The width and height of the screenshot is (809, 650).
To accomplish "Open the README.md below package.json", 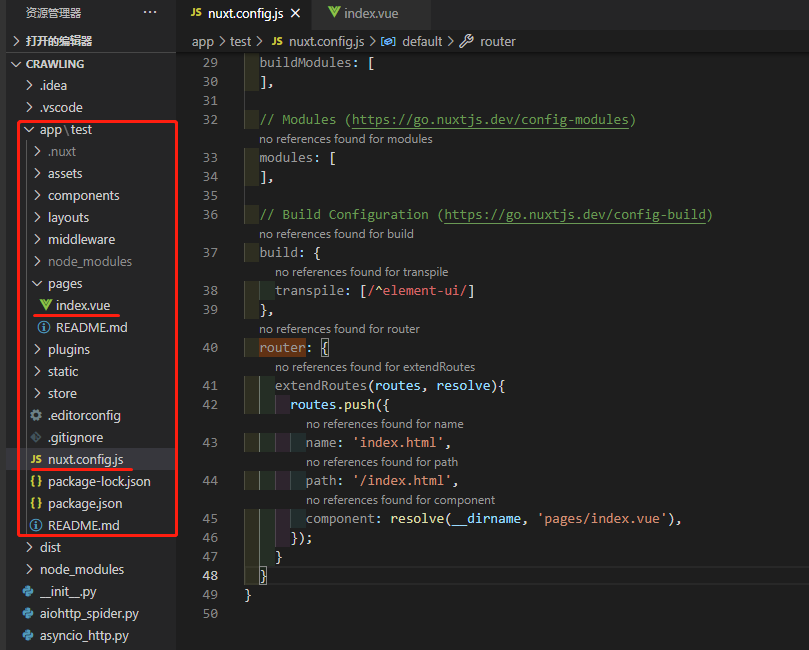I will pyautogui.click(x=84, y=526).
